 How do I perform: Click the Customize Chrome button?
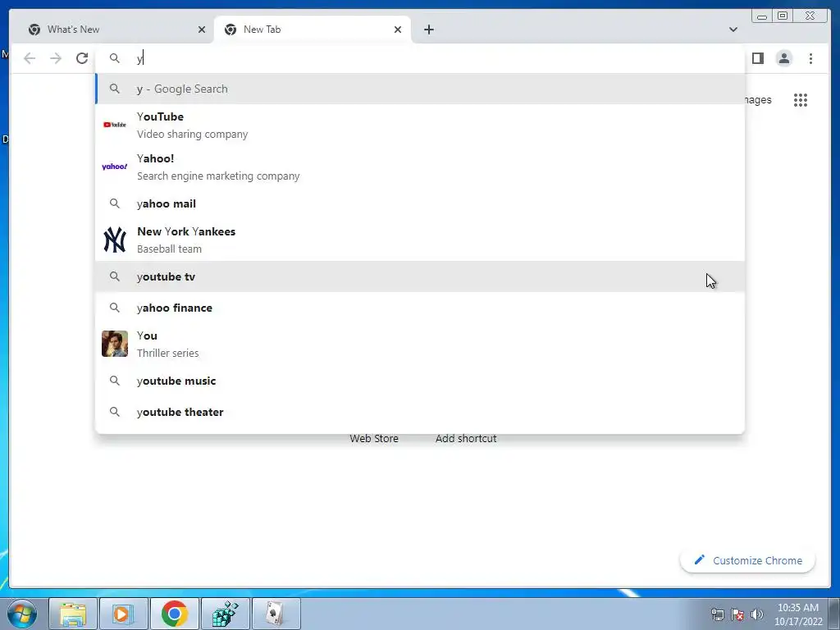click(747, 560)
